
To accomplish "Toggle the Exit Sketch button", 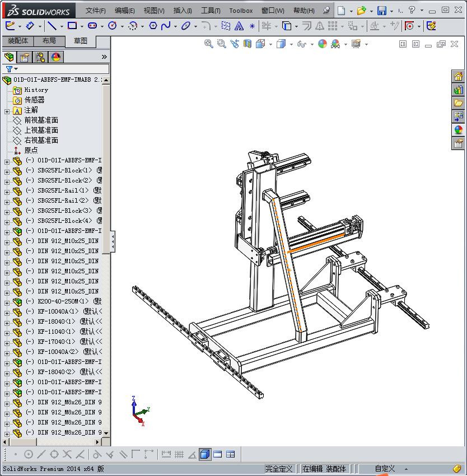I will click(x=10, y=26).
